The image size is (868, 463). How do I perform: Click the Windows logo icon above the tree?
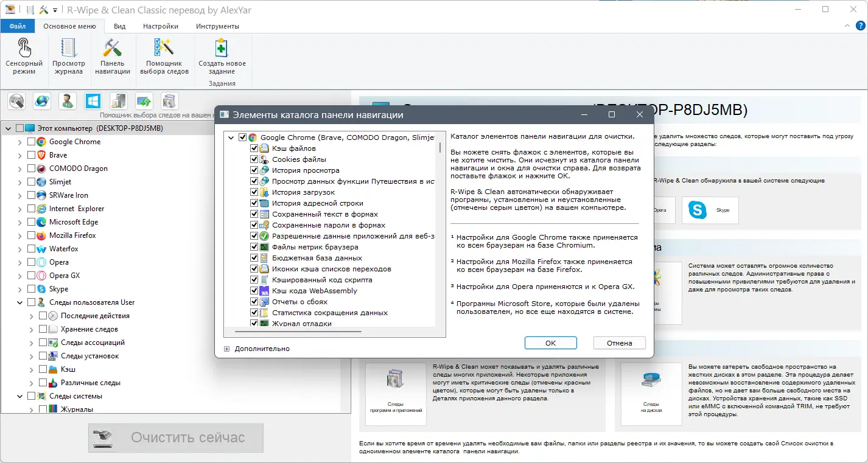click(93, 100)
